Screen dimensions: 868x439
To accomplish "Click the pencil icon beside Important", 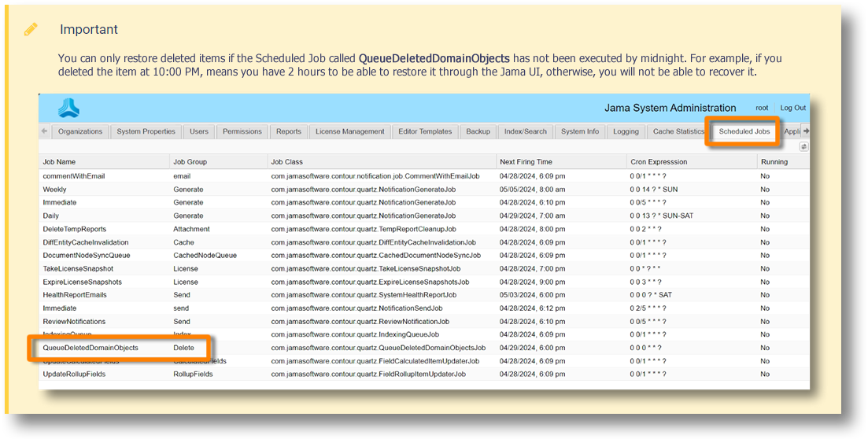I will point(31,29).
